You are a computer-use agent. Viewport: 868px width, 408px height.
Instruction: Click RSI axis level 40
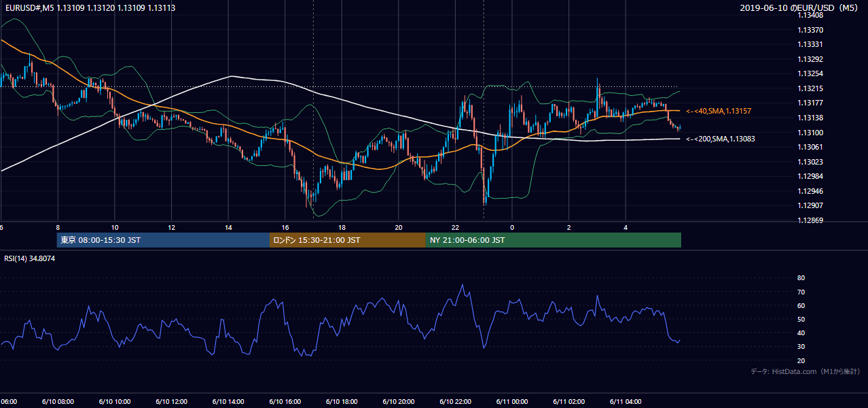801,333
